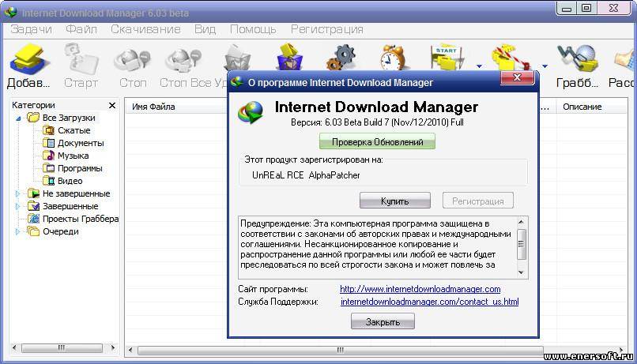Click the download list scroll left arrow
The image size is (637, 364).
coord(130,350)
